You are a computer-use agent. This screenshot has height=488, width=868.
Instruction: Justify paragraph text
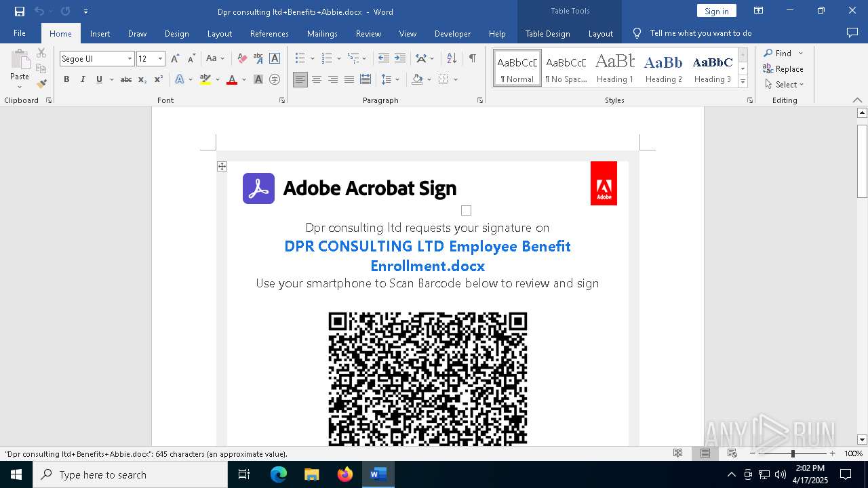[x=349, y=79]
